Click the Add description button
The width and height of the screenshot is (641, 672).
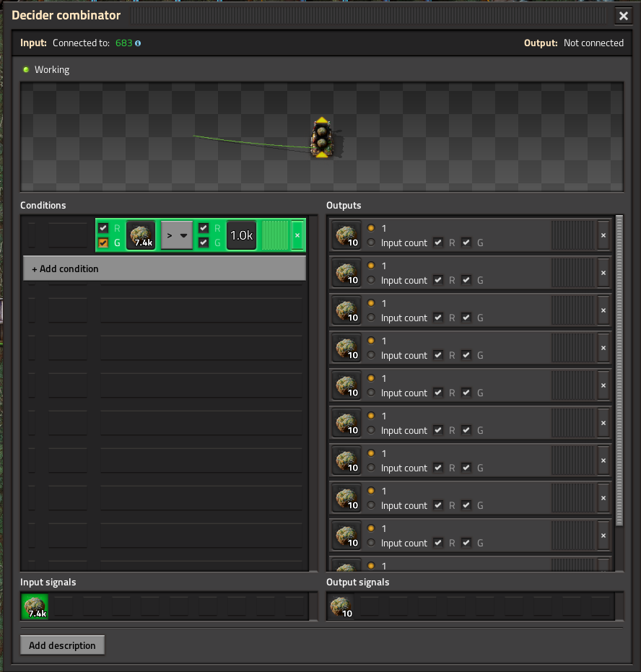point(63,645)
